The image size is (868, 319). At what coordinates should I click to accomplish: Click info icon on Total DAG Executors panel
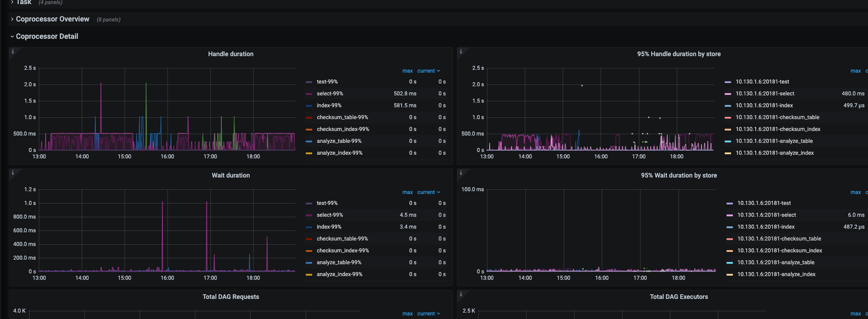(461, 294)
